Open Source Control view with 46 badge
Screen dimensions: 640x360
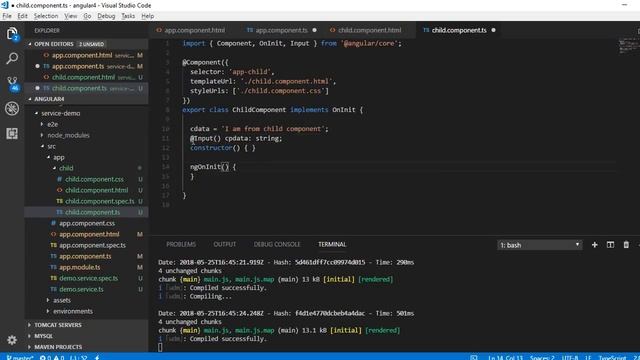point(12,84)
